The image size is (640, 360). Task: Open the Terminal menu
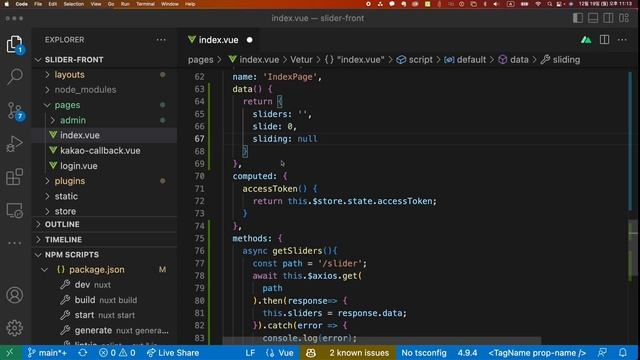click(x=145, y=4)
